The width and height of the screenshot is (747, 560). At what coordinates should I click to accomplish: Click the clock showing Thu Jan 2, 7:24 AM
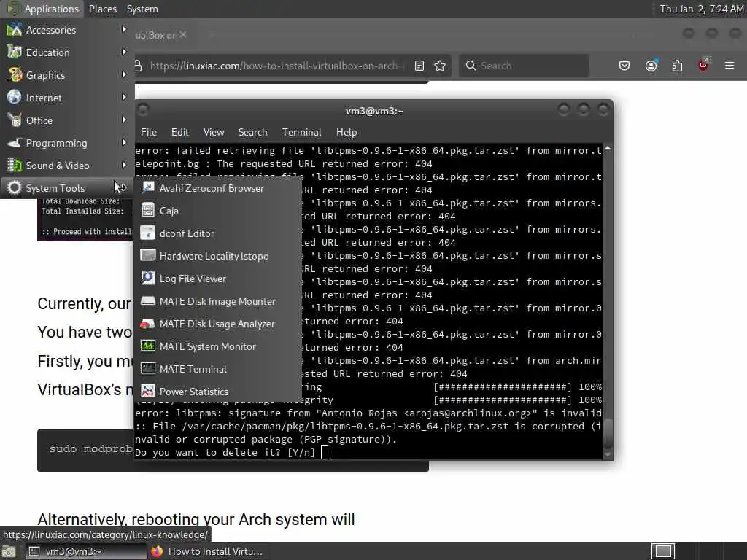tap(701, 9)
